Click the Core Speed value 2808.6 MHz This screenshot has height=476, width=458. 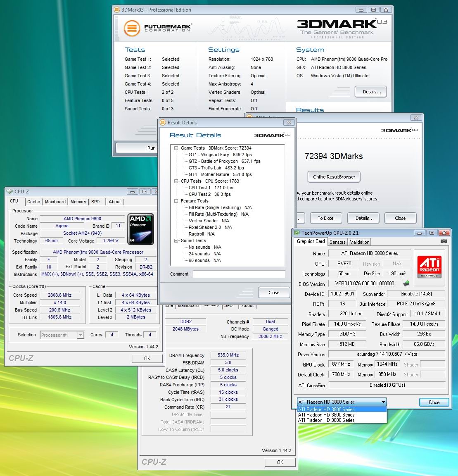(59, 295)
